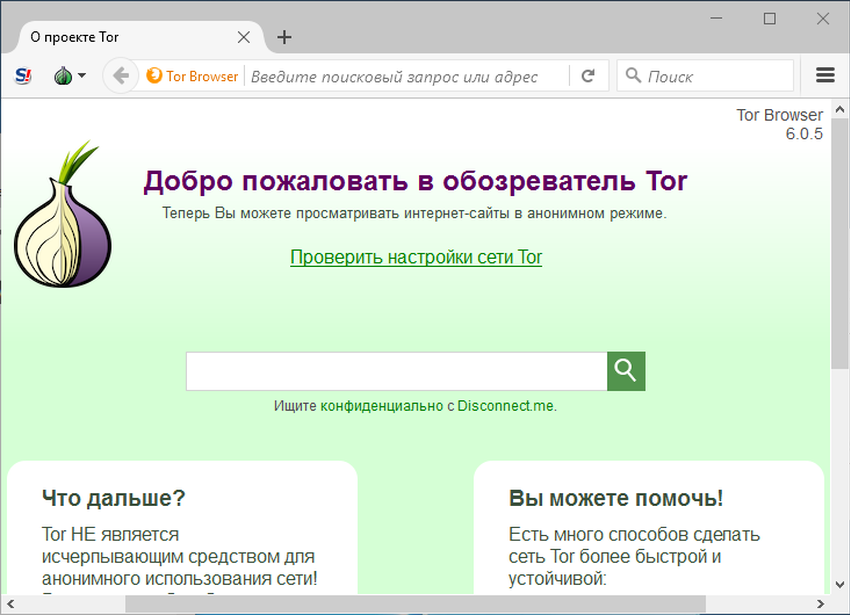This screenshot has height=615, width=850.
Task: Click the back navigation arrow
Action: click(120, 75)
